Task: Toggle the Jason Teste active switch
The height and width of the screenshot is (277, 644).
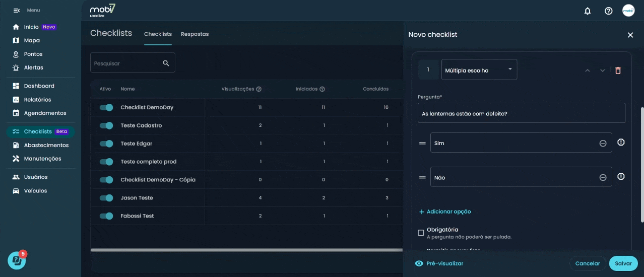Action: pos(106,198)
